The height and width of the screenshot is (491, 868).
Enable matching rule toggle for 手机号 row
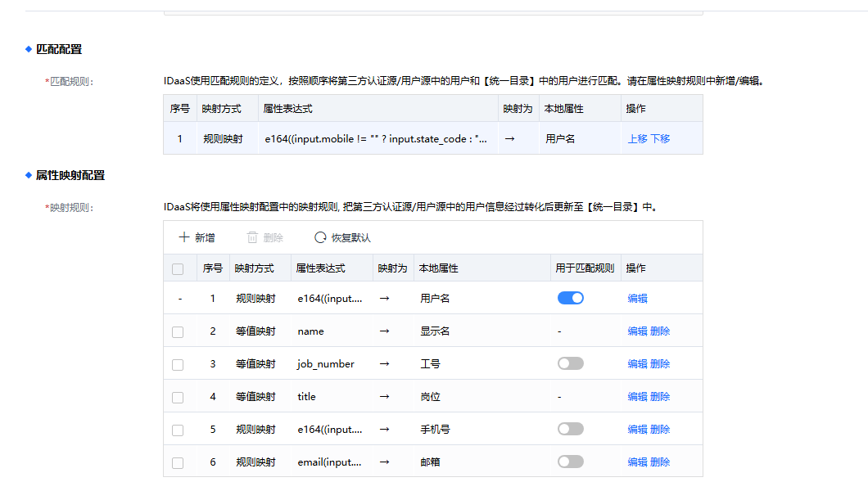(570, 430)
